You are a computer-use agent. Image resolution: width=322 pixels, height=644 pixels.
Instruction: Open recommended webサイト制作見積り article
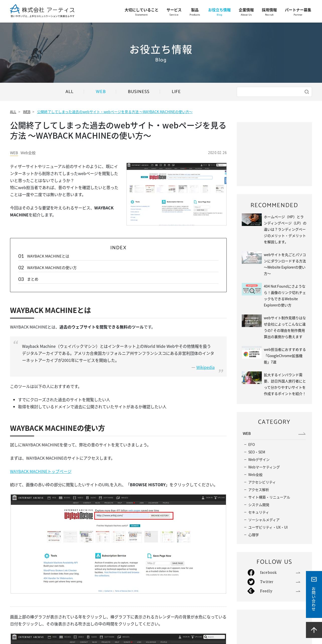click(x=285, y=328)
